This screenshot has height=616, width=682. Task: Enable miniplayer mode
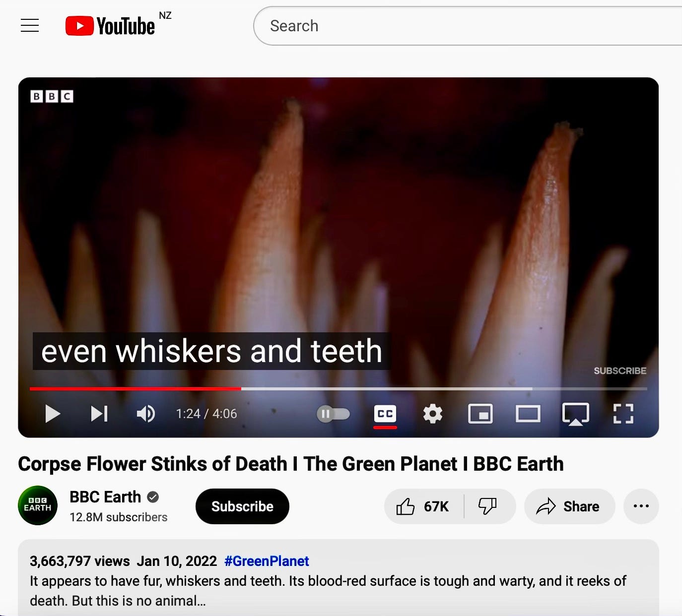click(480, 414)
